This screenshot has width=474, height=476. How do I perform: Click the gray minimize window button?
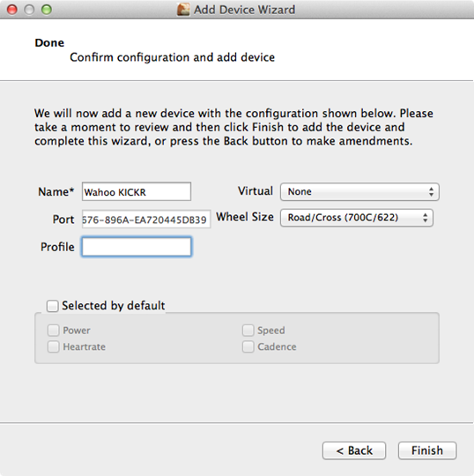(29, 10)
